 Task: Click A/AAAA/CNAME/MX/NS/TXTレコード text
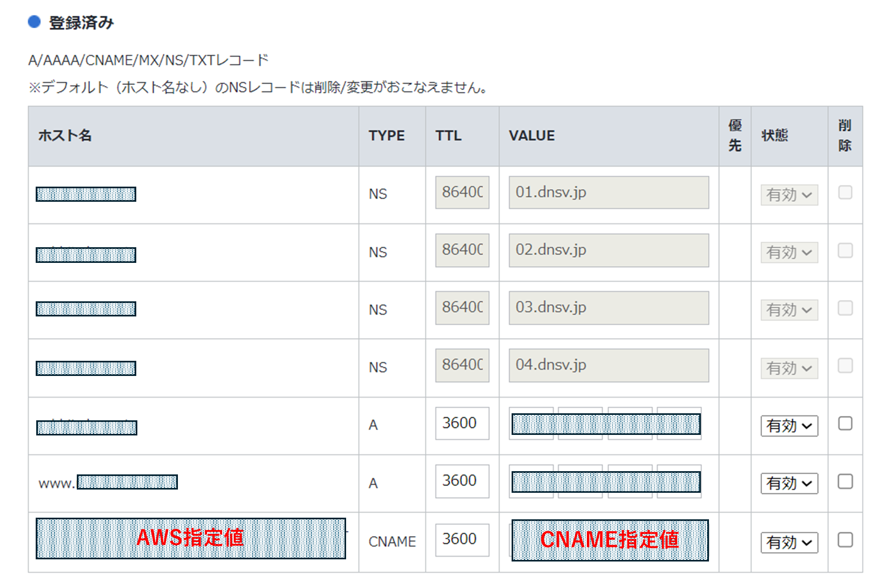pos(148,60)
